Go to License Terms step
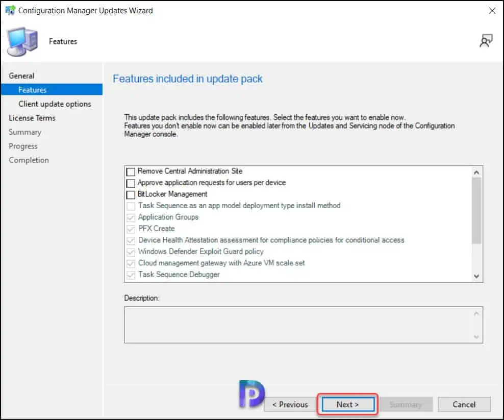The width and height of the screenshot is (504, 420). click(x=32, y=118)
